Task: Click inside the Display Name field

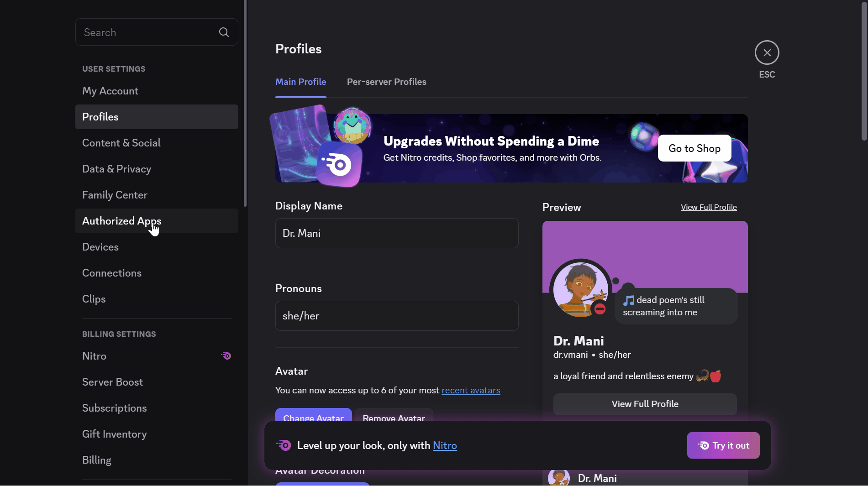Action: [396, 233]
